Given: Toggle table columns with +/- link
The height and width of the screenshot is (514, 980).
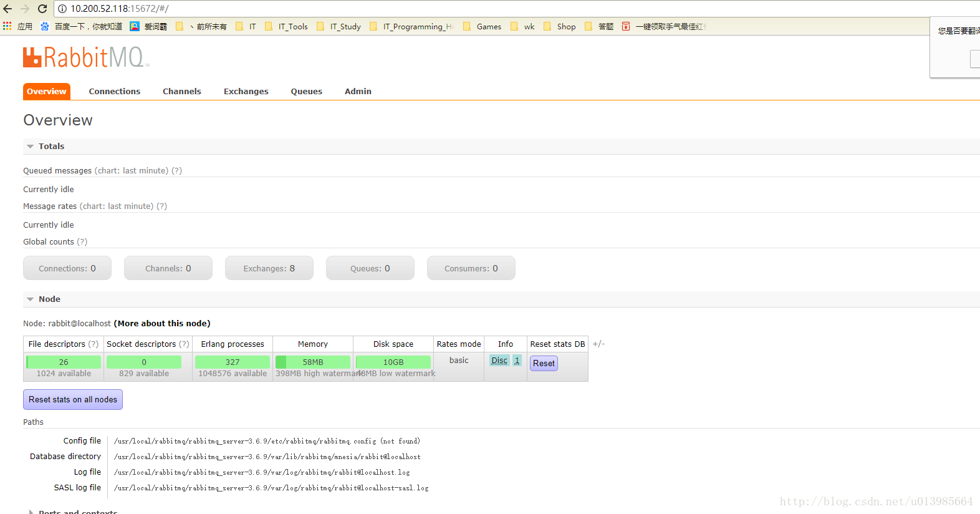Looking at the screenshot, I should tap(598, 344).
